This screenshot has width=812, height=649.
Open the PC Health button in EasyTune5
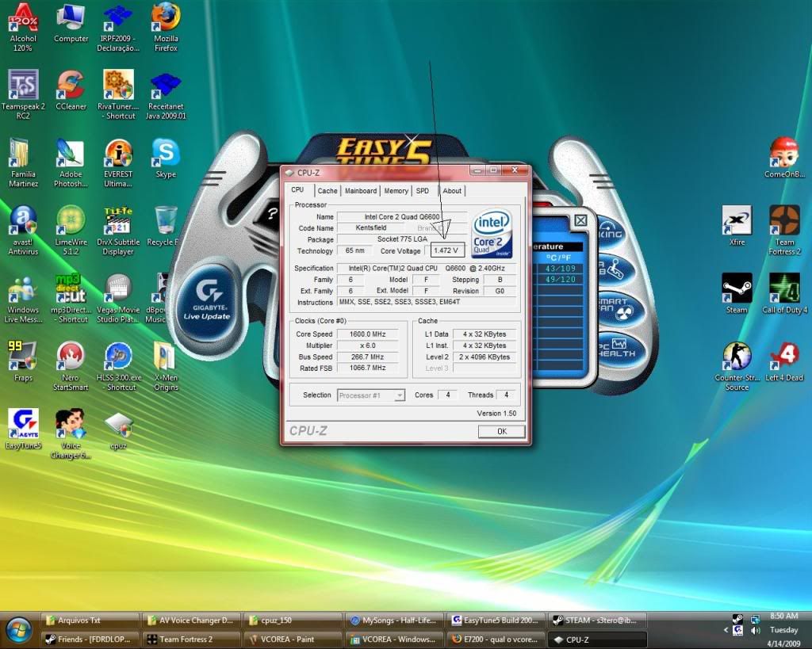tap(619, 350)
